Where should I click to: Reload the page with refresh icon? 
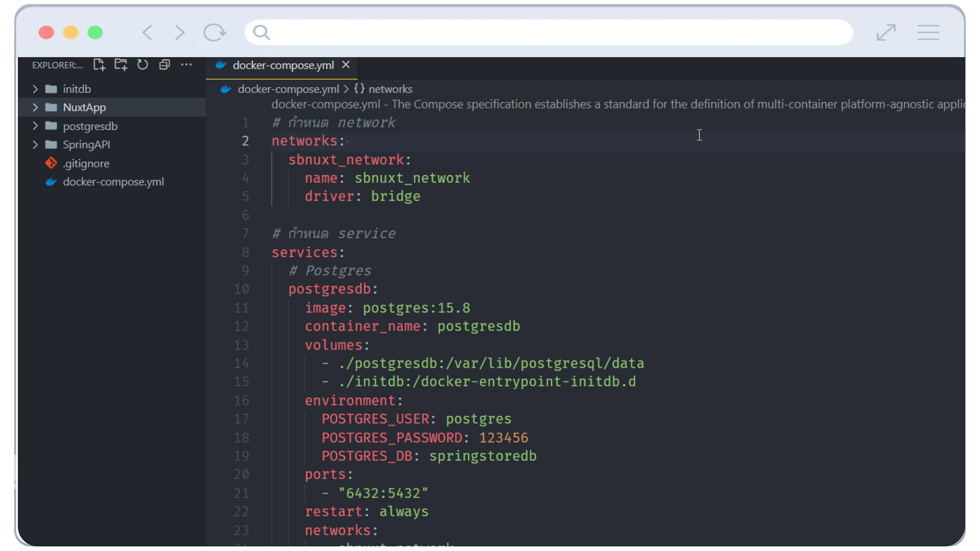point(214,33)
